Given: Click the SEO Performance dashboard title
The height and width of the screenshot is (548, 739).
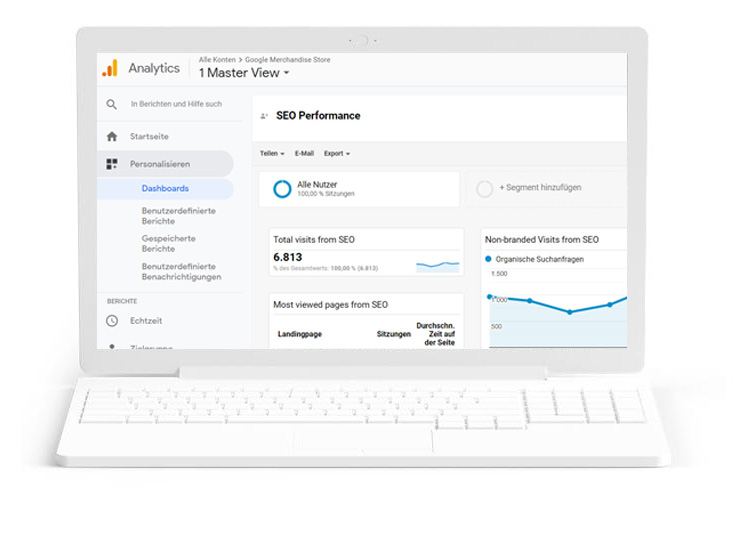Looking at the screenshot, I should click(x=318, y=116).
